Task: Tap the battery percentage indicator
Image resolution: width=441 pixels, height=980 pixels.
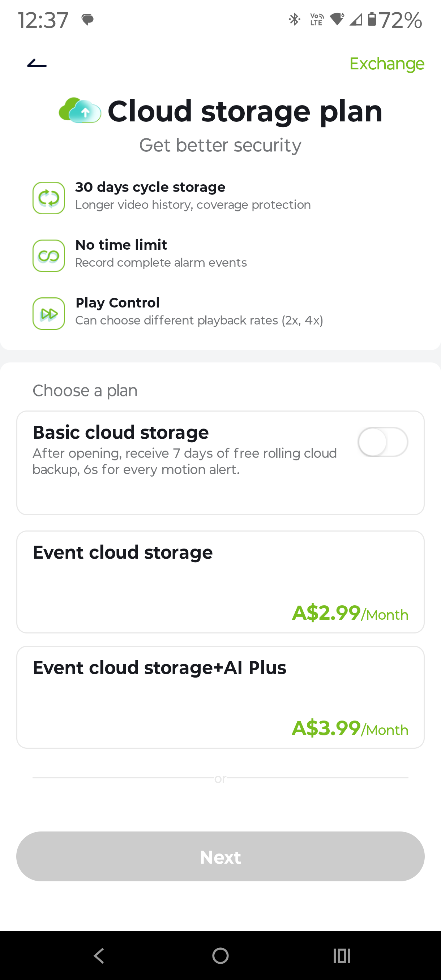Action: click(400, 20)
